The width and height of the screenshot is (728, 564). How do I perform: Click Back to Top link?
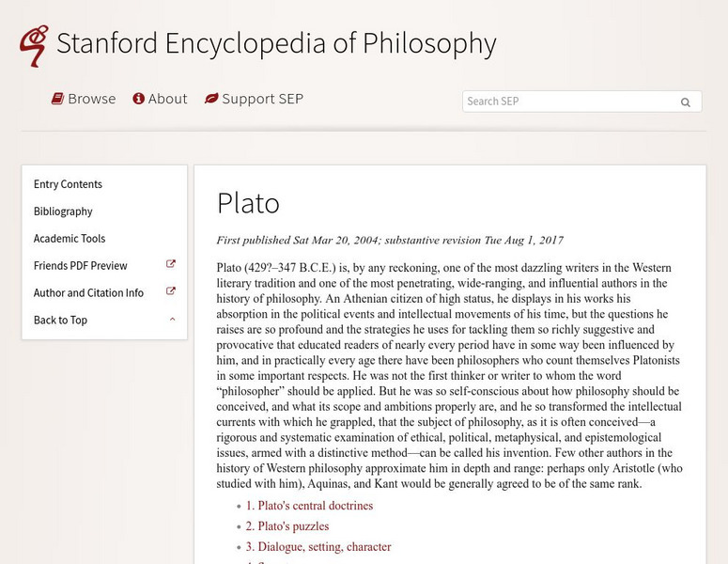tap(60, 321)
